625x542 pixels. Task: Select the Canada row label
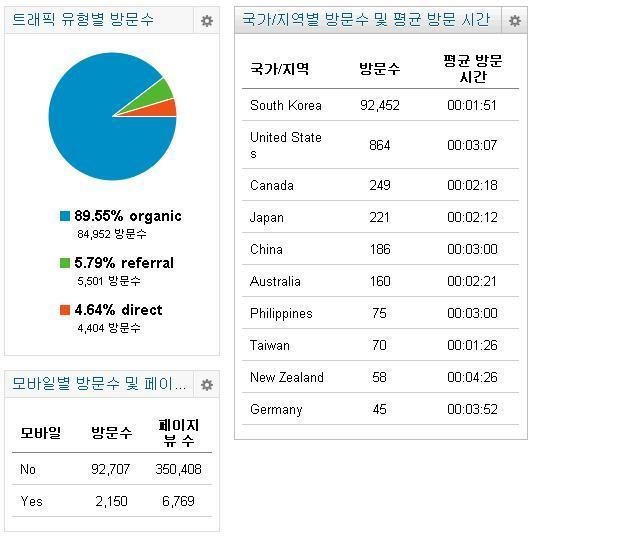(x=272, y=185)
